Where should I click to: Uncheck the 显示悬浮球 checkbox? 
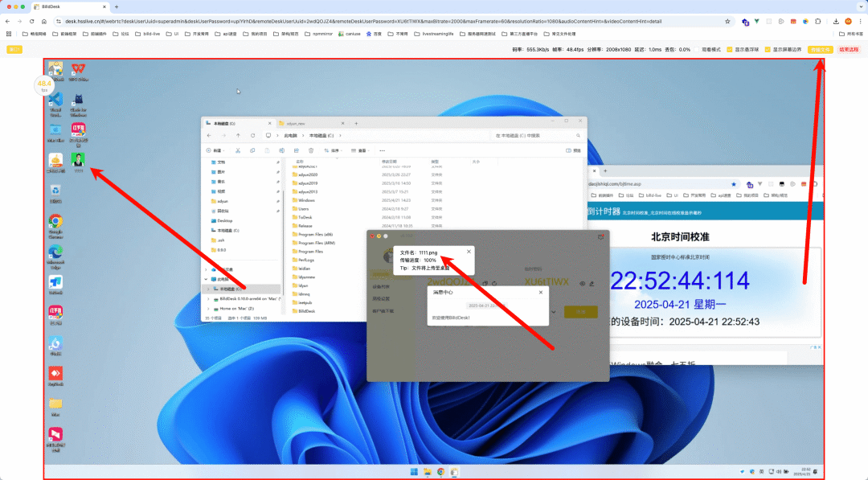tap(731, 50)
